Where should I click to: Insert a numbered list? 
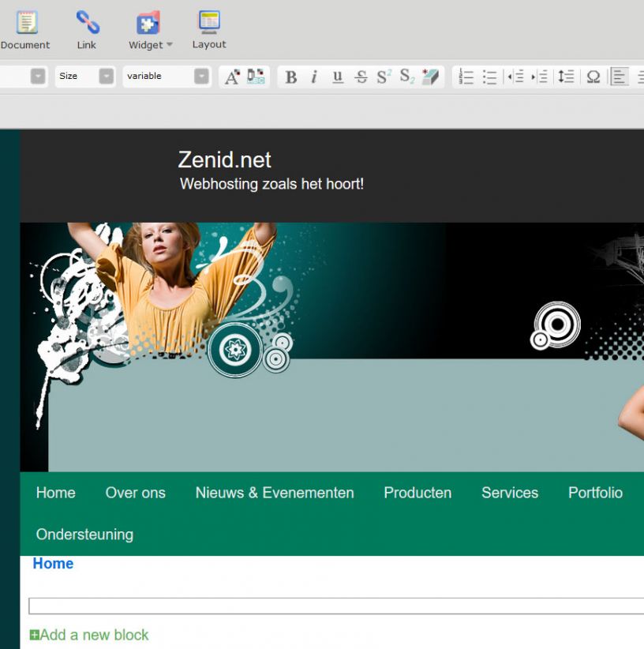point(466,77)
